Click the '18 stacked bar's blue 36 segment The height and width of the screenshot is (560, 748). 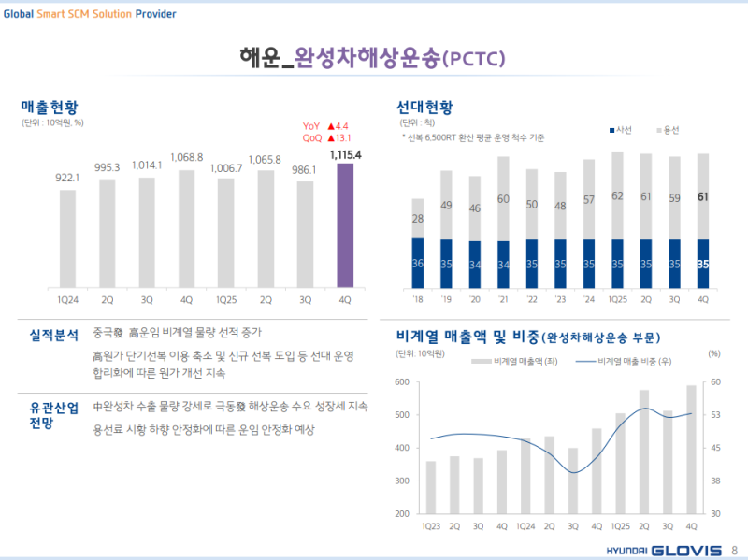pos(418,264)
